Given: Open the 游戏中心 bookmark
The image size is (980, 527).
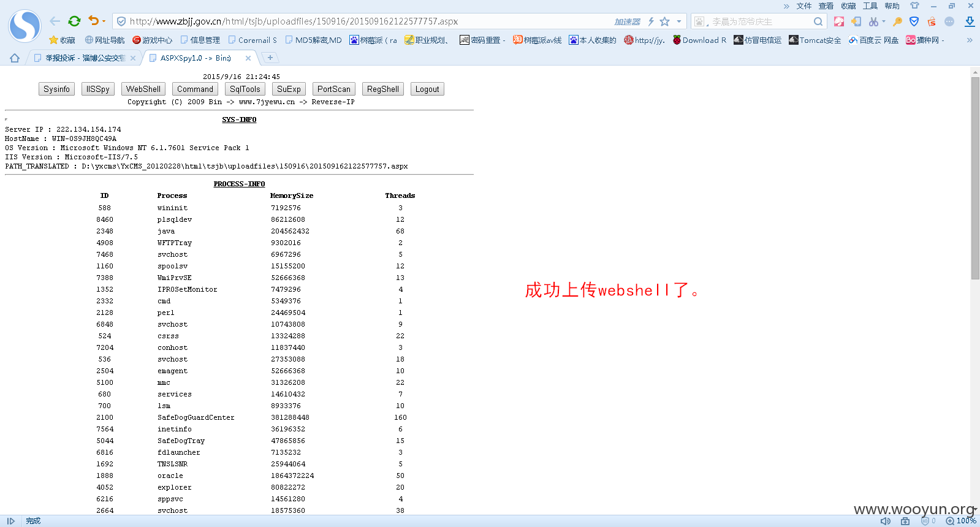Looking at the screenshot, I should (153, 40).
